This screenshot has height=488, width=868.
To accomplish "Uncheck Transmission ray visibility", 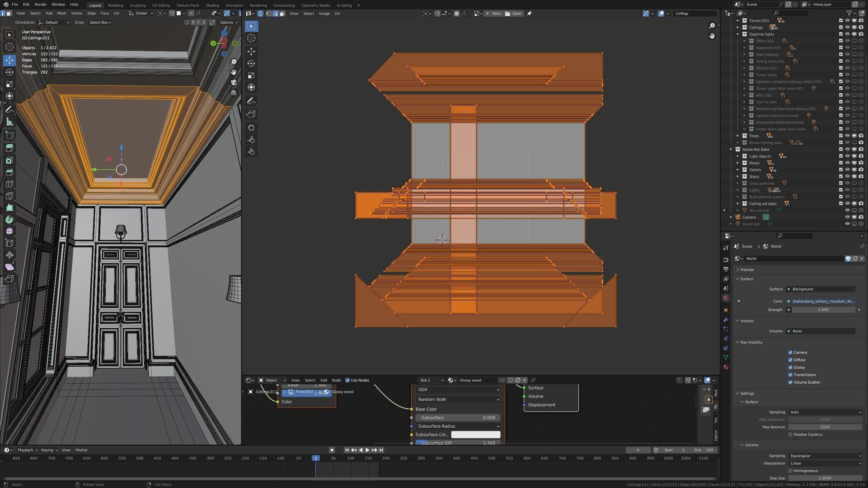I will click(790, 375).
